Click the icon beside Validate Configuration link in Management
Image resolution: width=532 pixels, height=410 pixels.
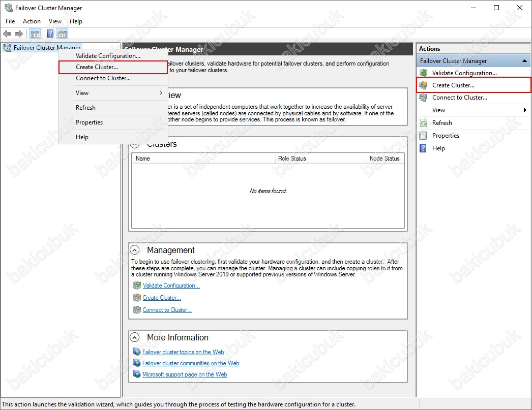click(x=137, y=286)
